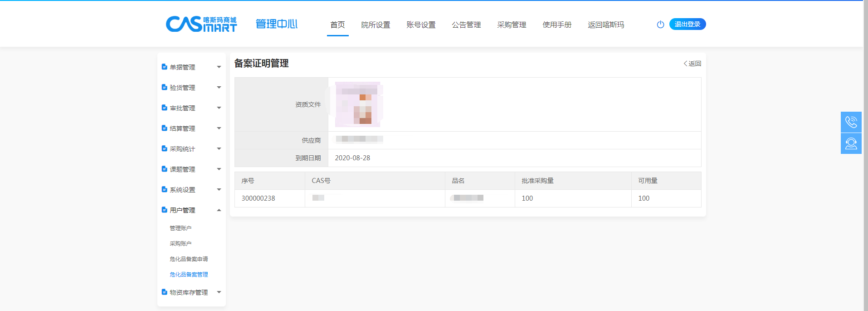Viewport: 868px width, 311px height.
Task: Select 采购账户 under 用户管理
Action: pyautogui.click(x=180, y=244)
